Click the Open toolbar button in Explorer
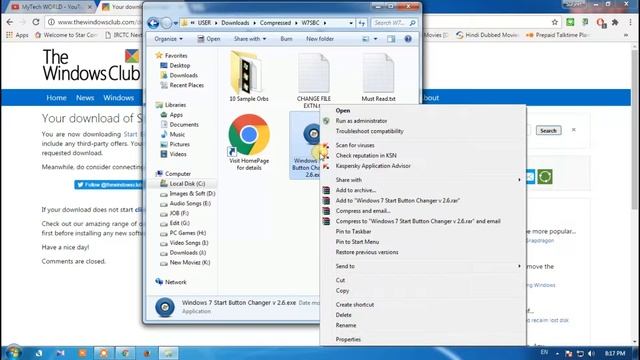The image size is (640, 360). [209, 39]
